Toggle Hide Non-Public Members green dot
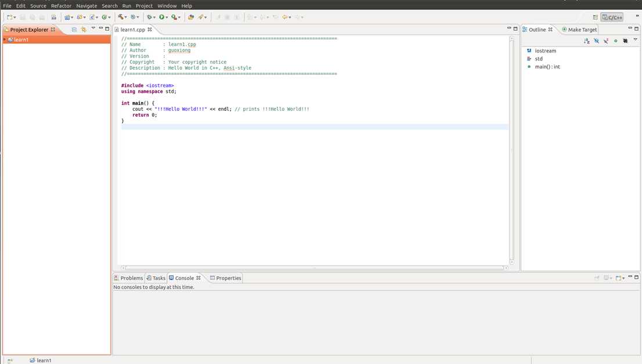This screenshot has width=642, height=364. point(615,41)
